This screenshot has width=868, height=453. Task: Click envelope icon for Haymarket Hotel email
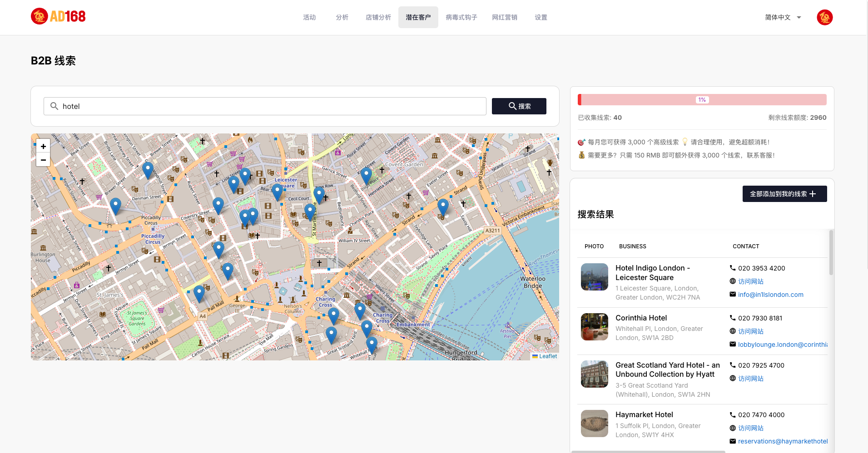pos(732,441)
